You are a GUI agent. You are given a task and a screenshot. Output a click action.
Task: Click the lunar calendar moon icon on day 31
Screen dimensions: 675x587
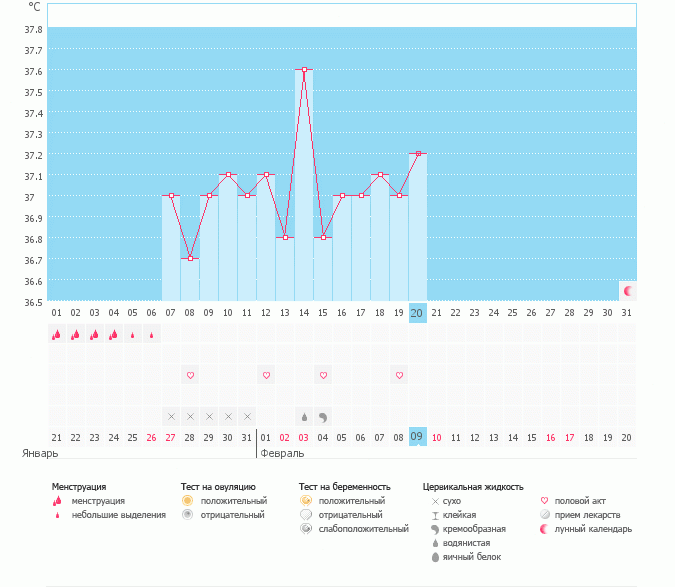click(628, 291)
